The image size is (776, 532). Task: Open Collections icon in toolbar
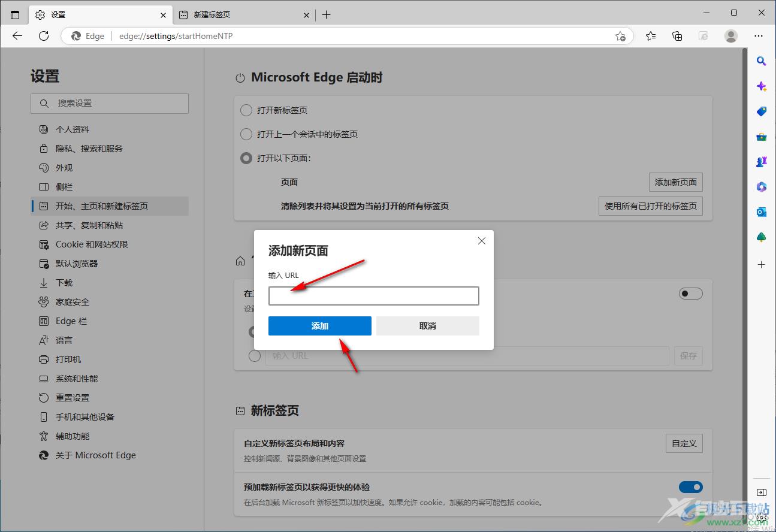click(677, 36)
